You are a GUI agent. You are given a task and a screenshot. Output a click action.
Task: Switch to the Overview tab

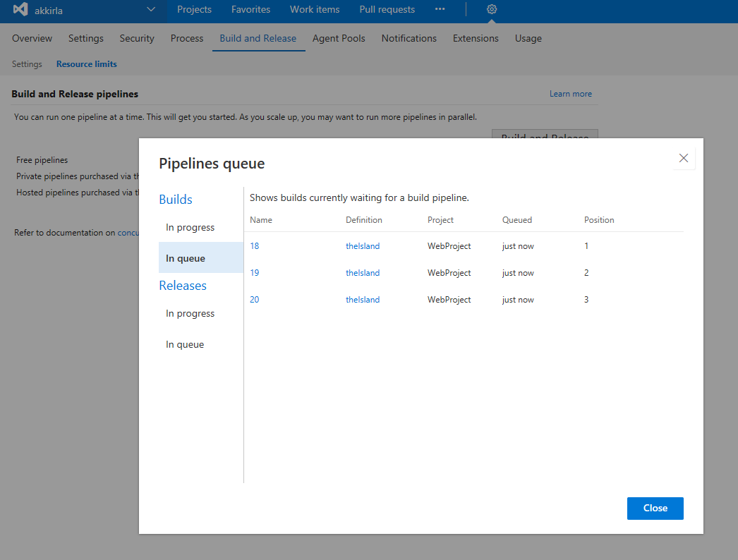point(32,39)
